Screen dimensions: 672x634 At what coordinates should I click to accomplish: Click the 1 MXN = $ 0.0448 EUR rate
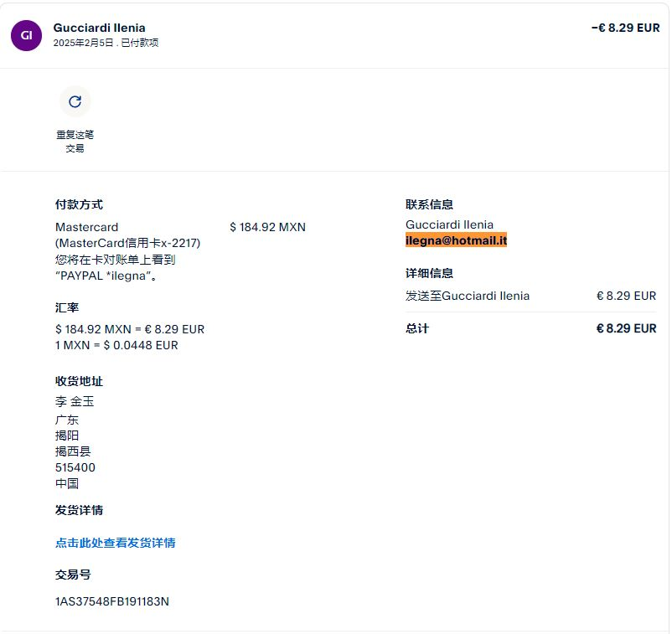tap(116, 345)
